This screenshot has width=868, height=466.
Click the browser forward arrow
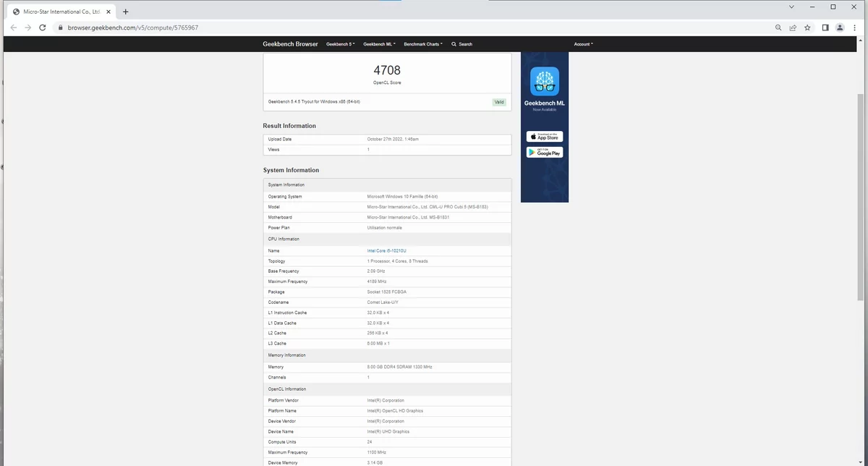(28, 27)
